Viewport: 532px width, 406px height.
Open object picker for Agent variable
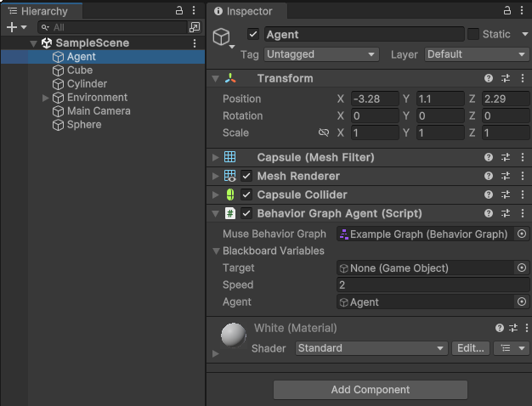(522, 302)
